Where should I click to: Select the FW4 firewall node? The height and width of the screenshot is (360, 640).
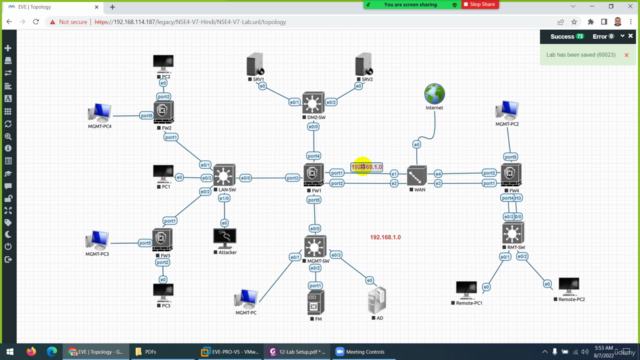pyautogui.click(x=511, y=175)
